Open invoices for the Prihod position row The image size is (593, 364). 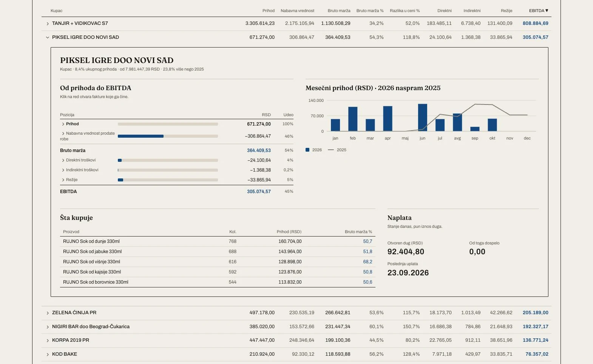[177, 124]
